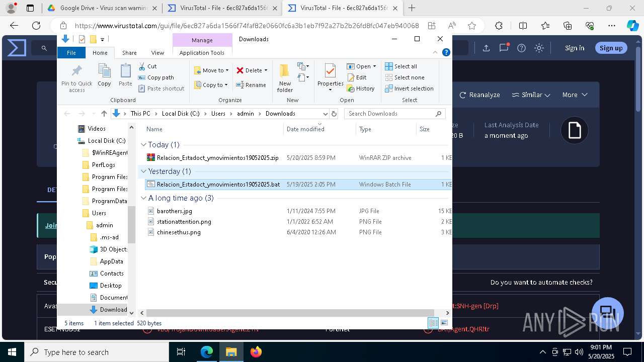The image size is (644, 362).
Task: Open Explorer Help question mark icon
Action: tap(446, 52)
